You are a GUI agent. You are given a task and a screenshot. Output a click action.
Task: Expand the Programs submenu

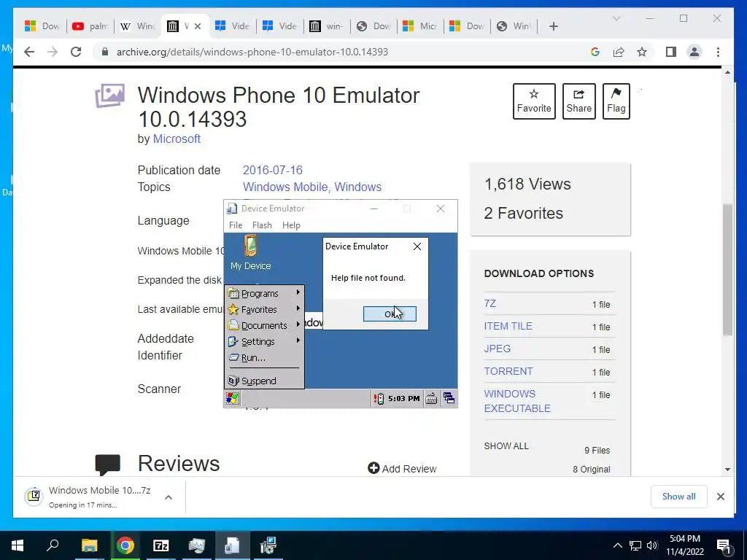click(264, 293)
